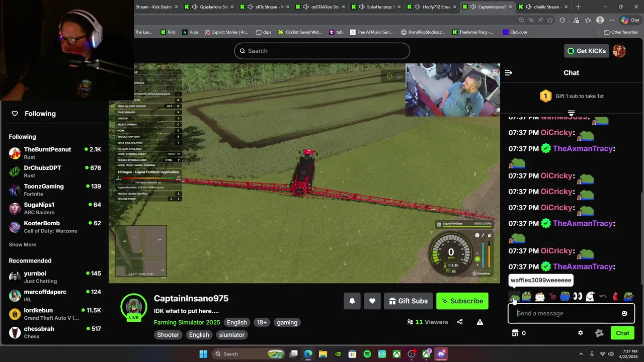This screenshot has height=362, width=644.
Task: Click the Get KICKs button
Action: click(587, 51)
